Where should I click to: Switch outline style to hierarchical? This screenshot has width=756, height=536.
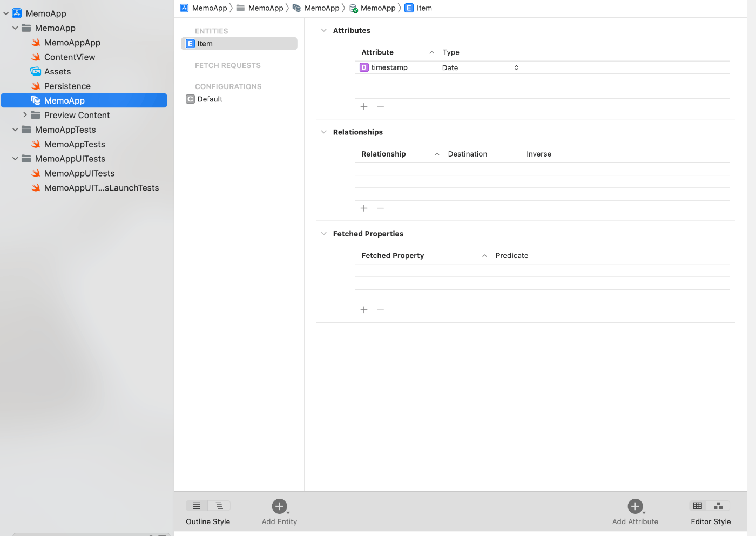[x=219, y=506]
